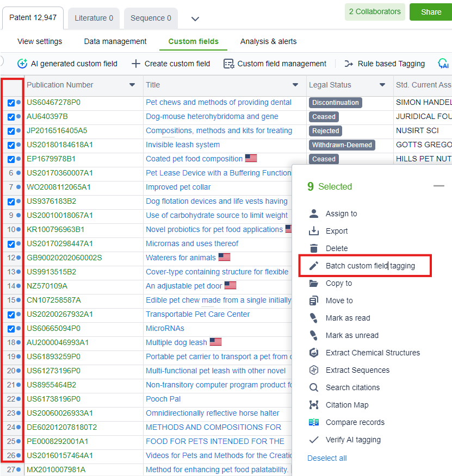Open Custom field management icon
Viewport: 452px width, 476px height.
228,64
